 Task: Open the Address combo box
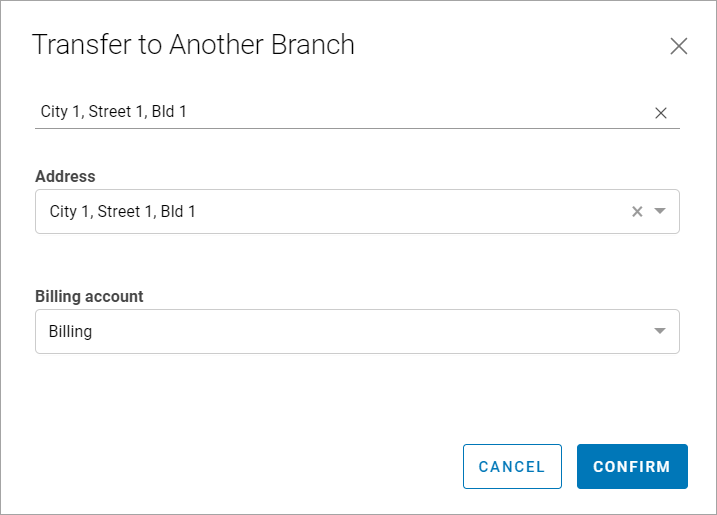click(x=357, y=211)
